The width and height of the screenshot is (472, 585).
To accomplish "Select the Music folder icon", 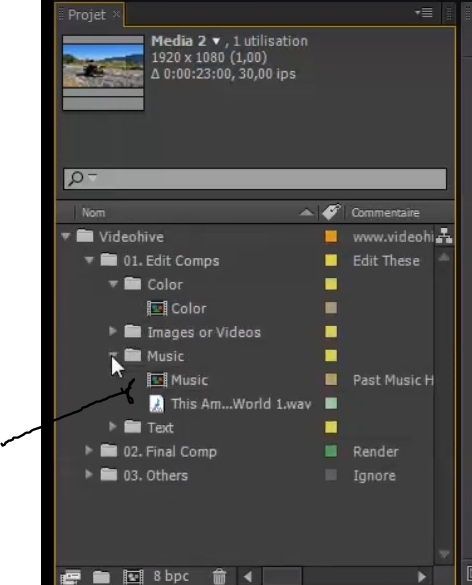I will click(132, 355).
